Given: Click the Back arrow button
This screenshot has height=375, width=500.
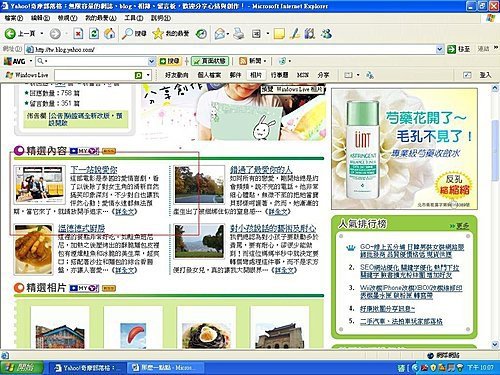Looking at the screenshot, I should (20, 33).
